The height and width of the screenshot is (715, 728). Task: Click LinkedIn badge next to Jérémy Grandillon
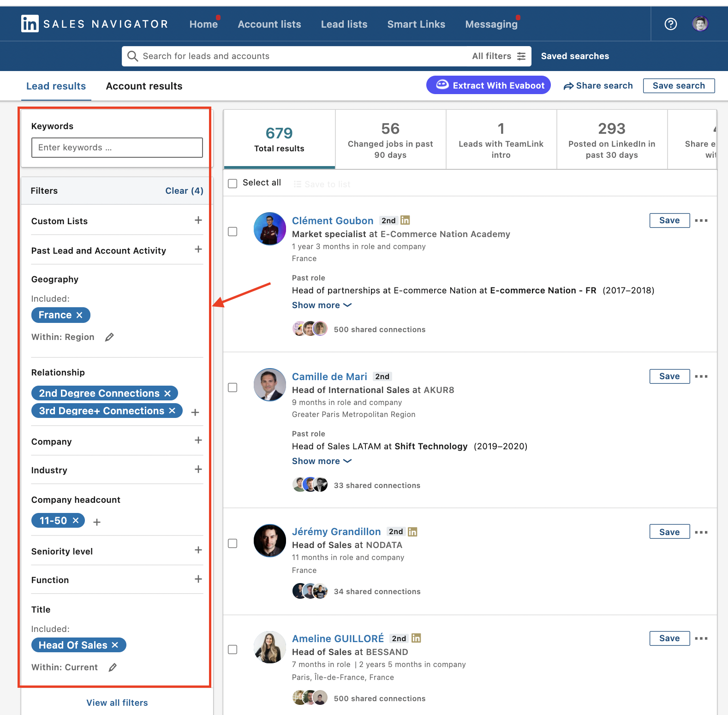[412, 532]
